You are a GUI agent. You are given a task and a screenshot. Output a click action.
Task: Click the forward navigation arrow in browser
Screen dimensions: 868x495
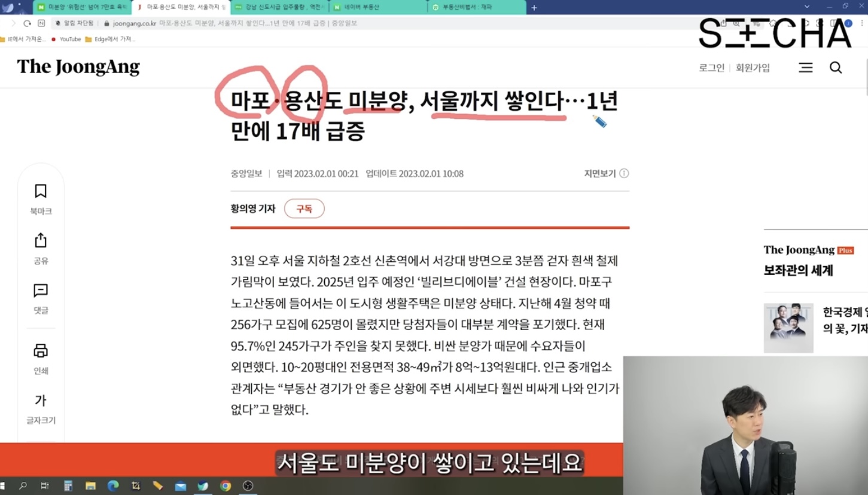coord(13,23)
